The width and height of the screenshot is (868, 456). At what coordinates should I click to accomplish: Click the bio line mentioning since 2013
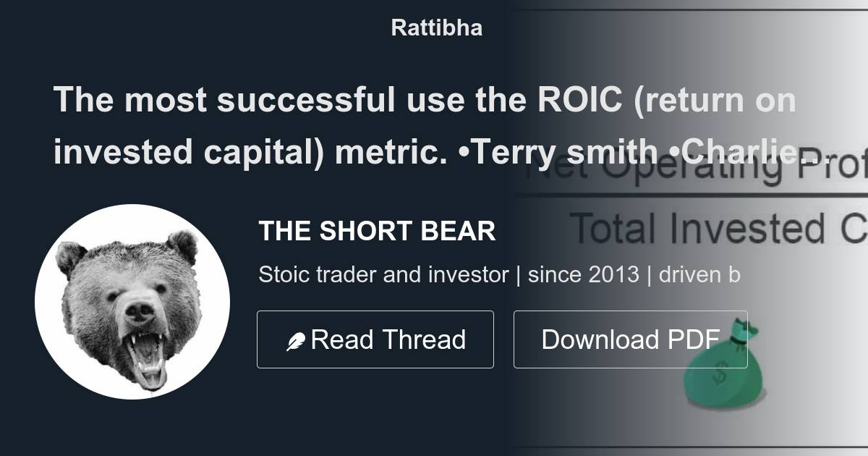[499, 274]
